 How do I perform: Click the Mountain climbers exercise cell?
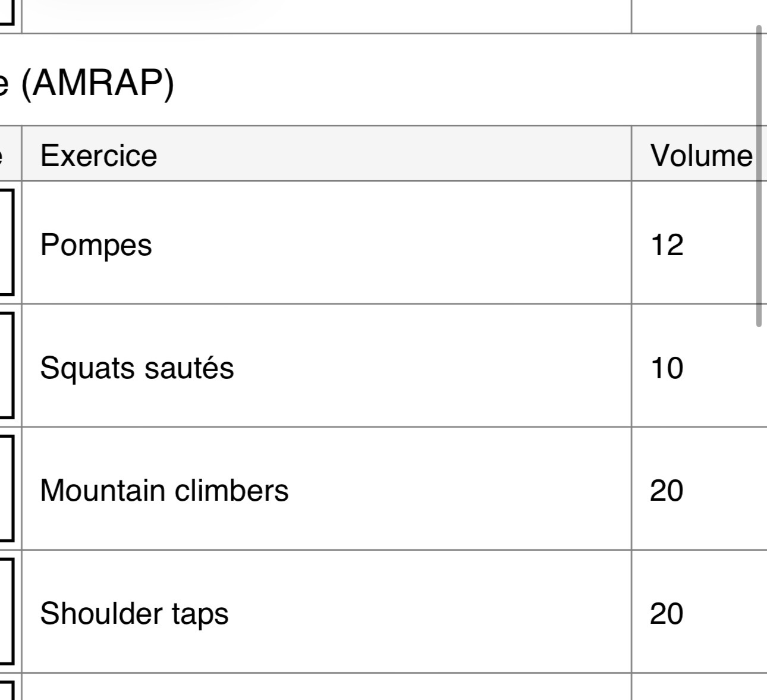[x=164, y=491]
